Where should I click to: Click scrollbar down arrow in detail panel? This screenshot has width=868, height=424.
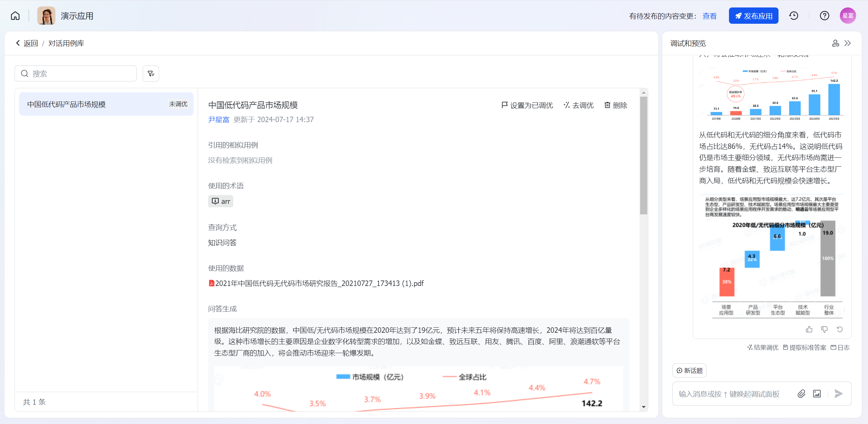[x=644, y=407]
